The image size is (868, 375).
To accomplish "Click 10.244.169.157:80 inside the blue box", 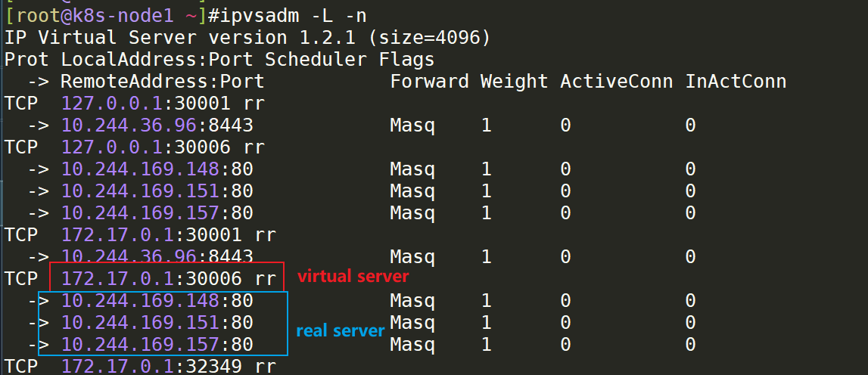I will [x=157, y=345].
